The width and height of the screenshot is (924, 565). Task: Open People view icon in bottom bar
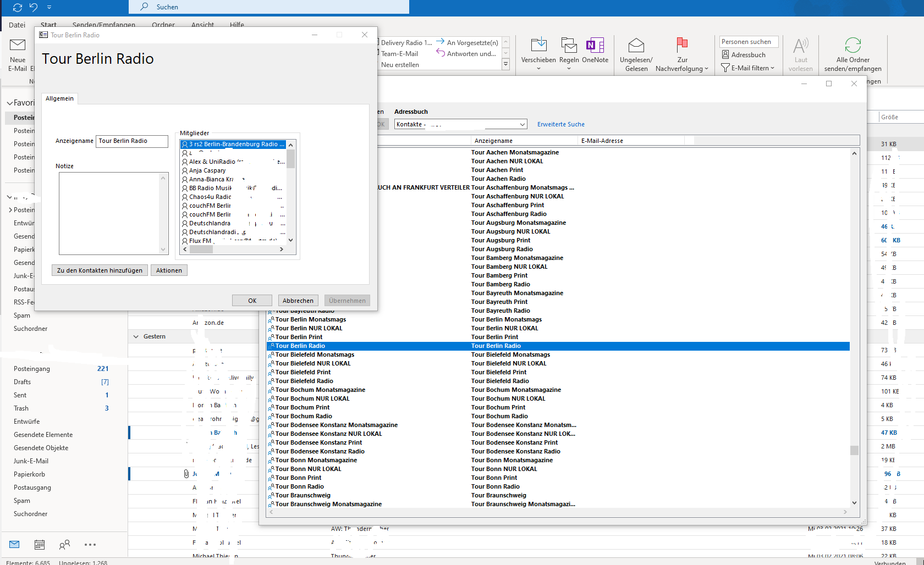point(64,544)
